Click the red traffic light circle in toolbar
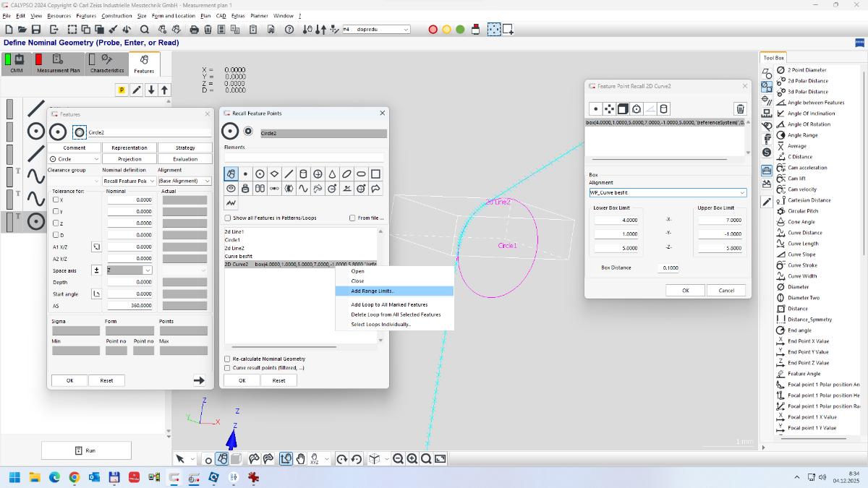Screen dimensions: 868x488 (x=433, y=30)
